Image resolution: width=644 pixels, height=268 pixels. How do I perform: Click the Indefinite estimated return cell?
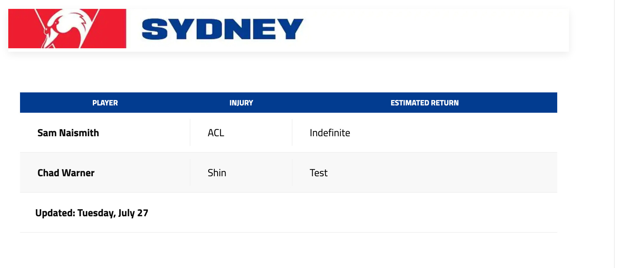(x=330, y=133)
